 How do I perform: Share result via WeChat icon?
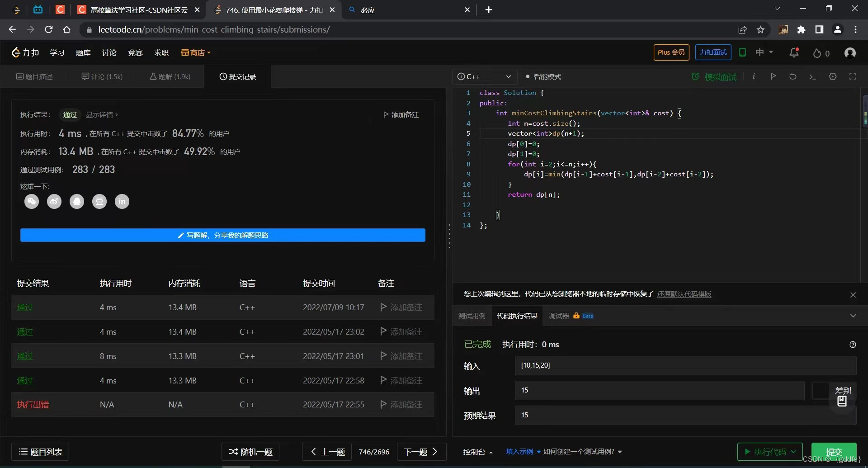(32, 201)
